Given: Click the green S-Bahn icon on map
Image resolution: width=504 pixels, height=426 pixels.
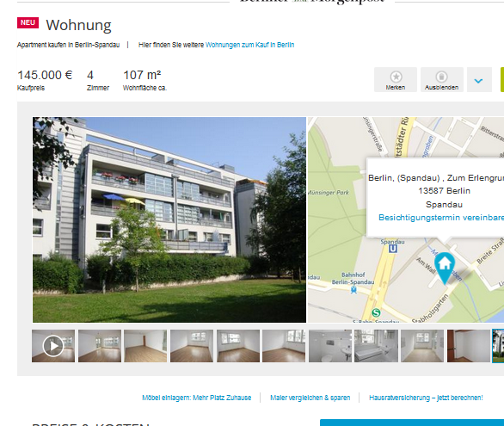Looking at the screenshot, I should point(376,312).
